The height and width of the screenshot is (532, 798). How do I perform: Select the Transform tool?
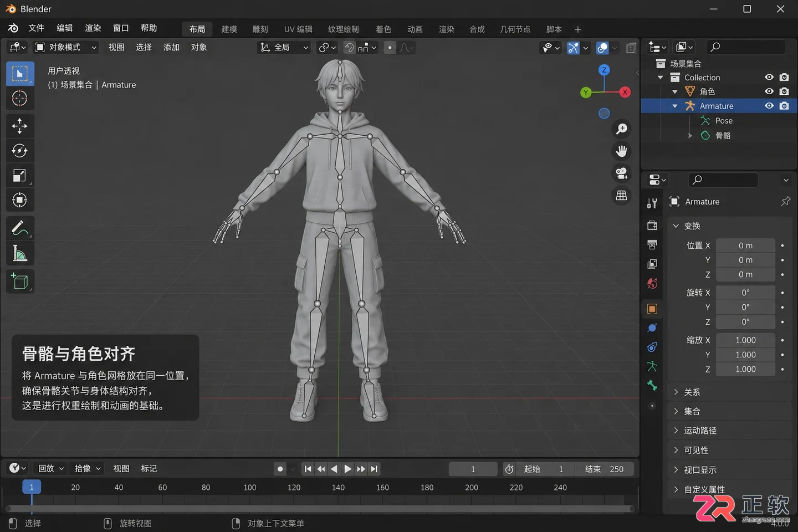point(20,200)
